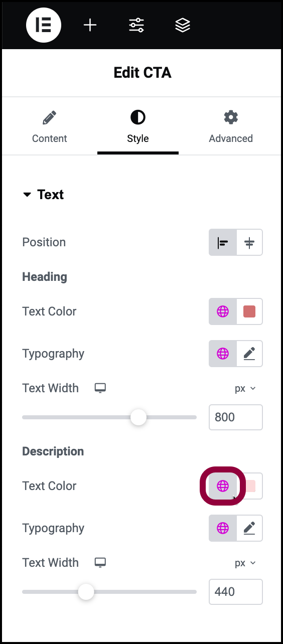Open Heading Text Width px unit dropdown
Viewport: 283px width, 644px height.
coord(245,388)
